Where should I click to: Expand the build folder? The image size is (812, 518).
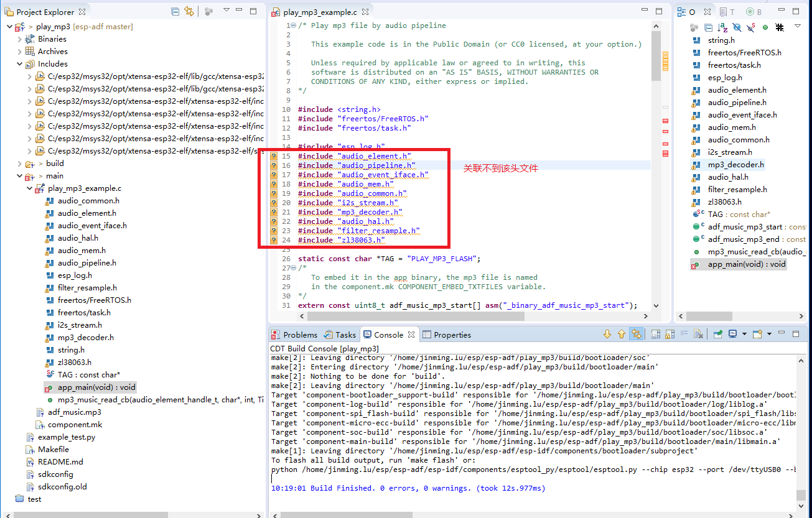coord(19,164)
